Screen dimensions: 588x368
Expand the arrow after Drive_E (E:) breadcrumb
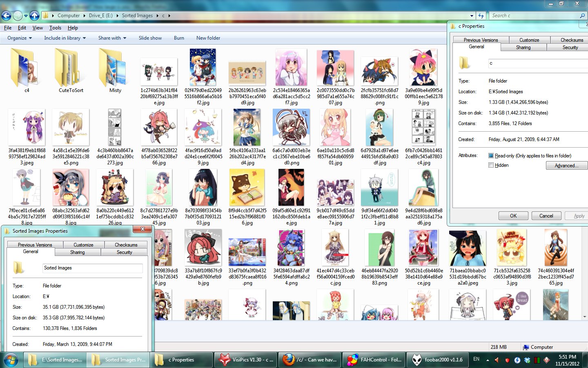[118, 16]
